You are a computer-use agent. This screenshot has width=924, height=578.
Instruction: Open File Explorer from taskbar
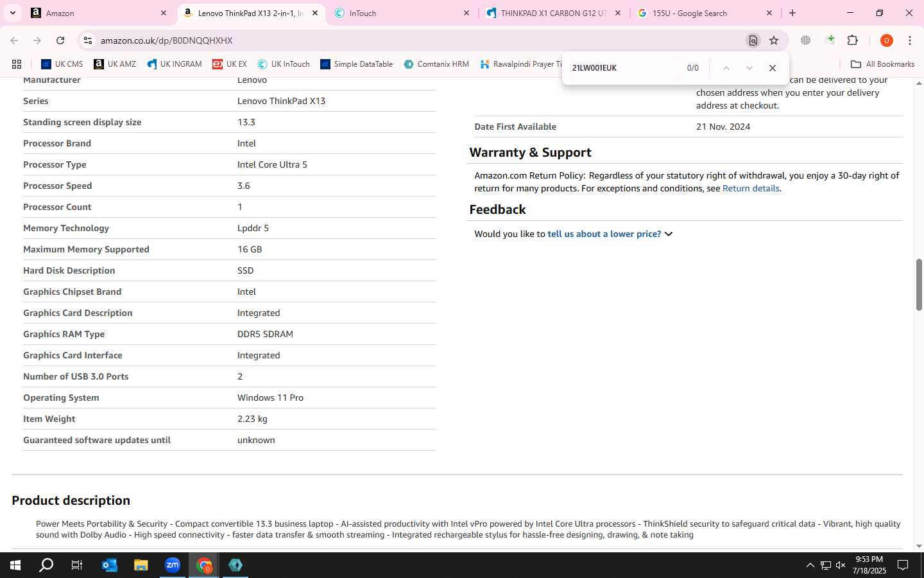pyautogui.click(x=141, y=565)
